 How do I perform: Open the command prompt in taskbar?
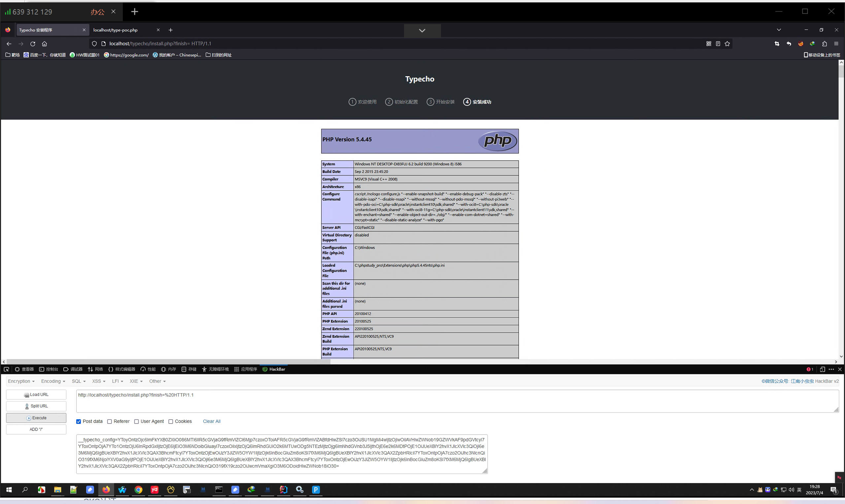219,489
